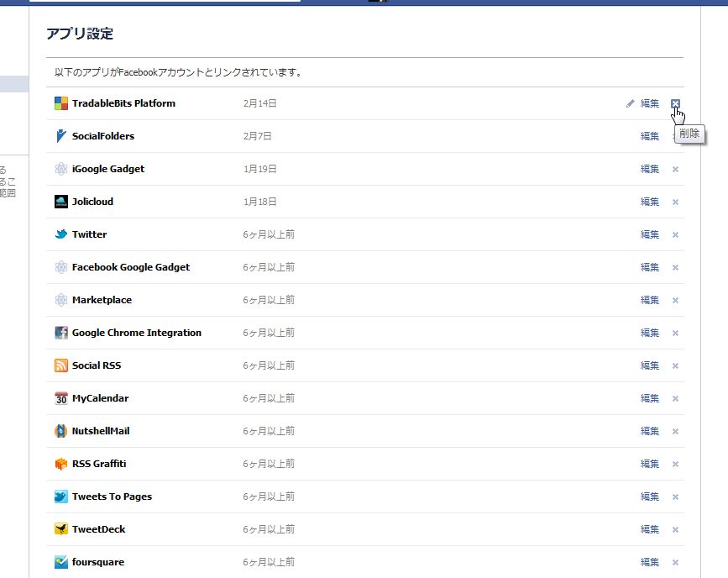Image resolution: width=728 pixels, height=578 pixels.
Task: Remove the Social RSS app
Action: point(676,365)
